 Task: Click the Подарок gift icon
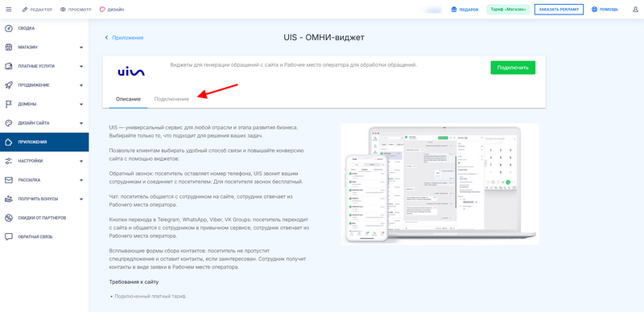(454, 10)
